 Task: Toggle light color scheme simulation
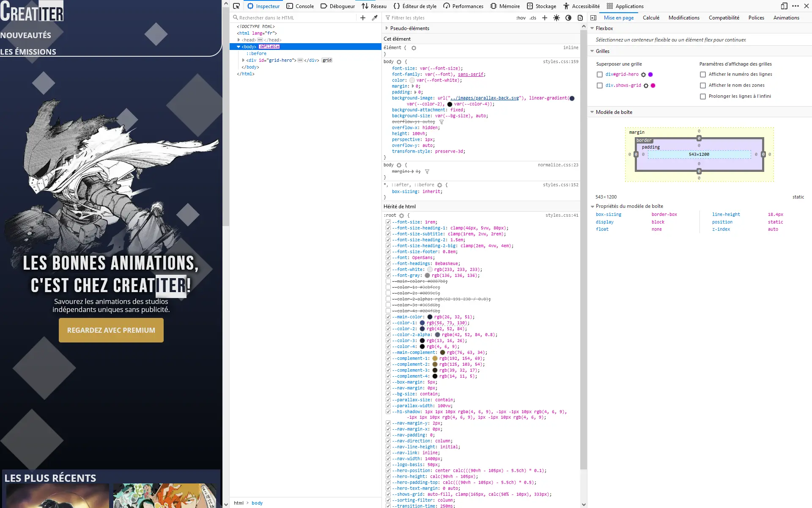coord(557,18)
